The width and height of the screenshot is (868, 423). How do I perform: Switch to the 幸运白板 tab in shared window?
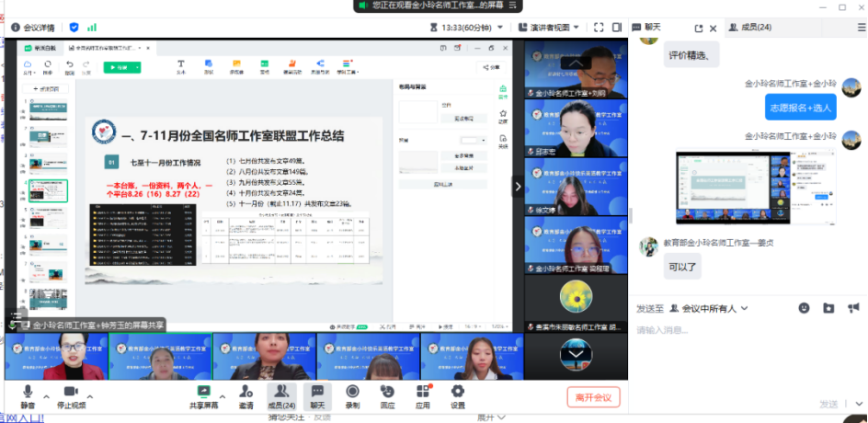(39, 48)
